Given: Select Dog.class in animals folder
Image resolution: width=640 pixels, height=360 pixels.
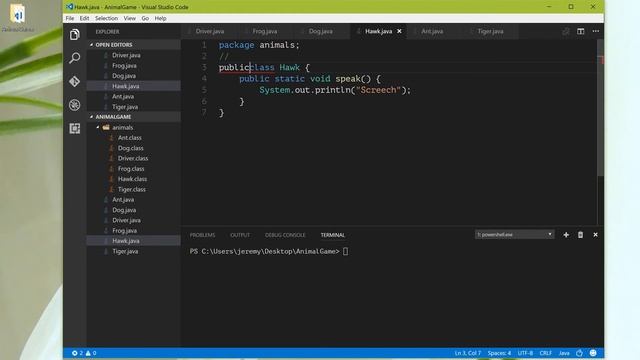Looking at the screenshot, I should pos(133,148).
